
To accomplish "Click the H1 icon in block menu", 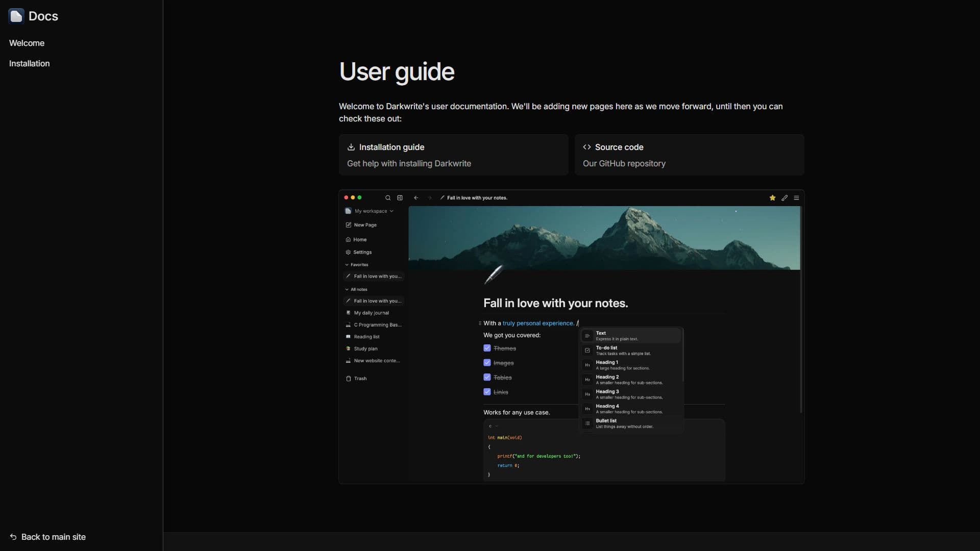I will pos(587,365).
